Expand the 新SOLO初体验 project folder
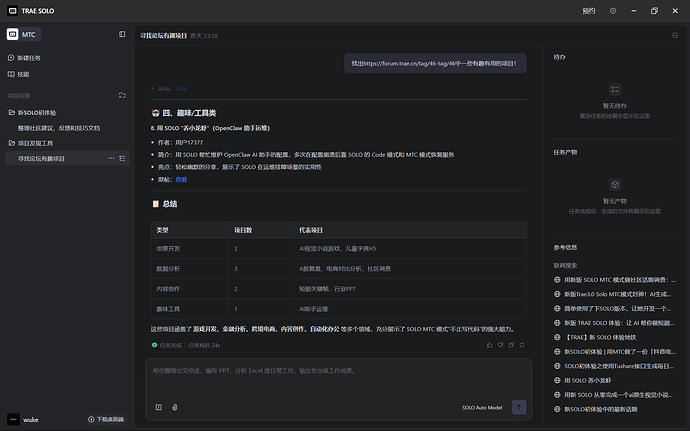 [x=32, y=112]
